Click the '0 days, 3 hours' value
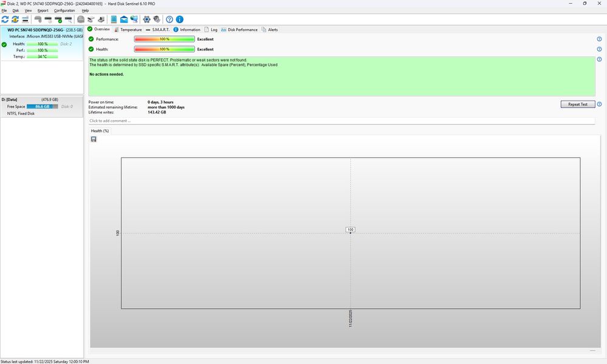The width and height of the screenshot is (607, 364). point(160,102)
